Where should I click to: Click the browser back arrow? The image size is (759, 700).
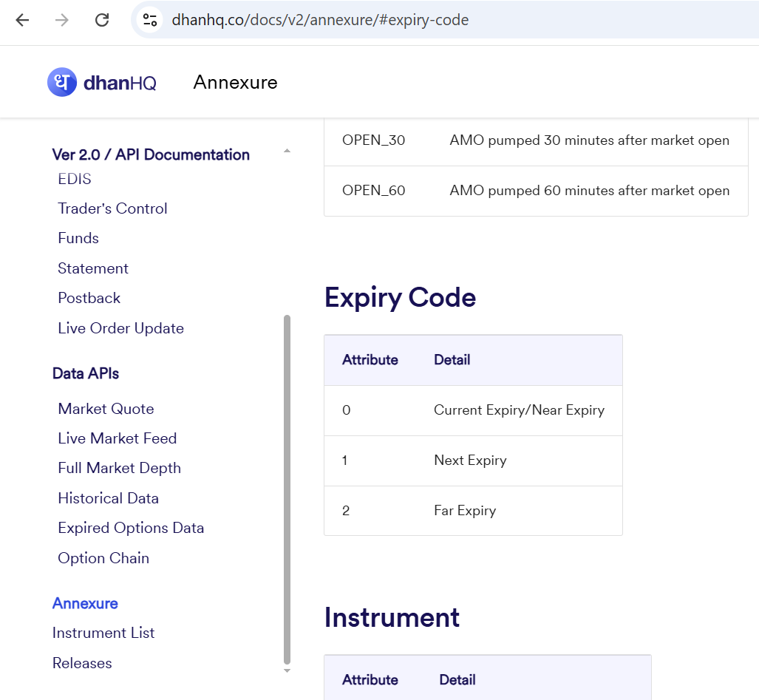tap(22, 20)
